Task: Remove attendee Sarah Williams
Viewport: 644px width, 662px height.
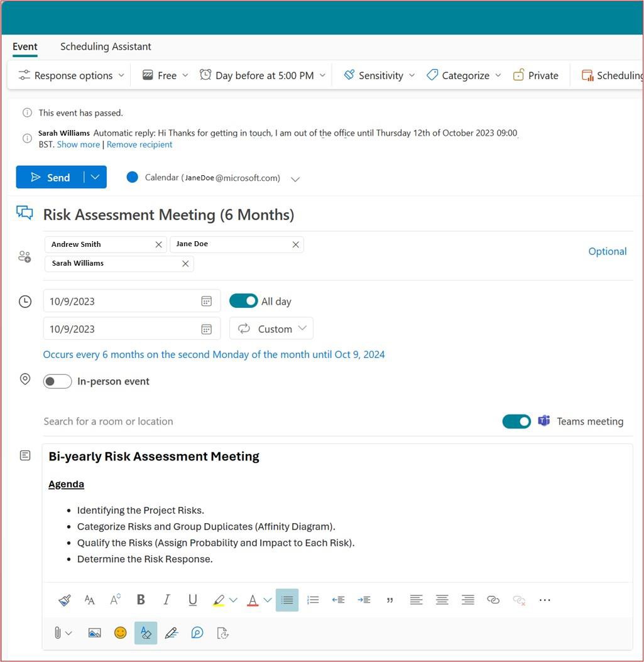Action: click(x=185, y=263)
